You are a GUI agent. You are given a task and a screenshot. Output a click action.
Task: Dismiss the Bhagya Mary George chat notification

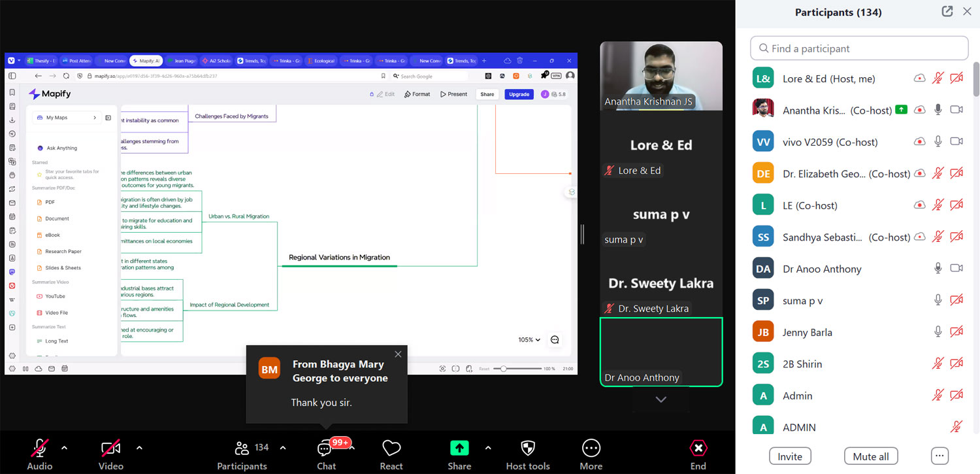click(398, 354)
